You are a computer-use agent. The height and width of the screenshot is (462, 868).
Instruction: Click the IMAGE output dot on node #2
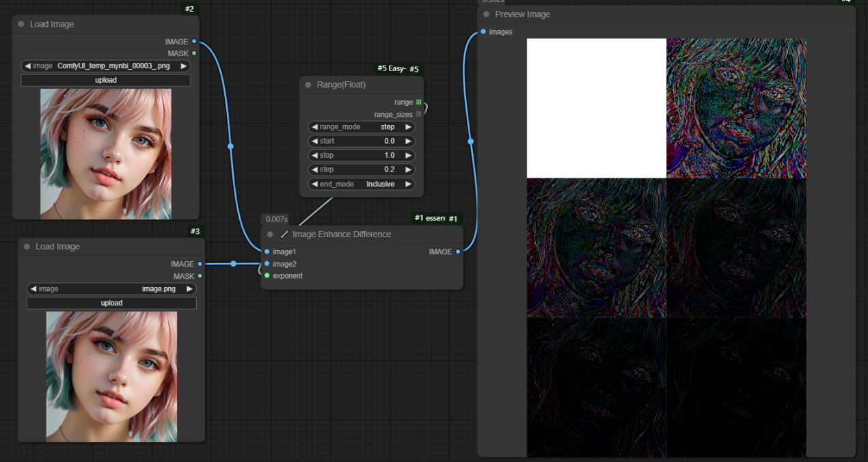194,42
